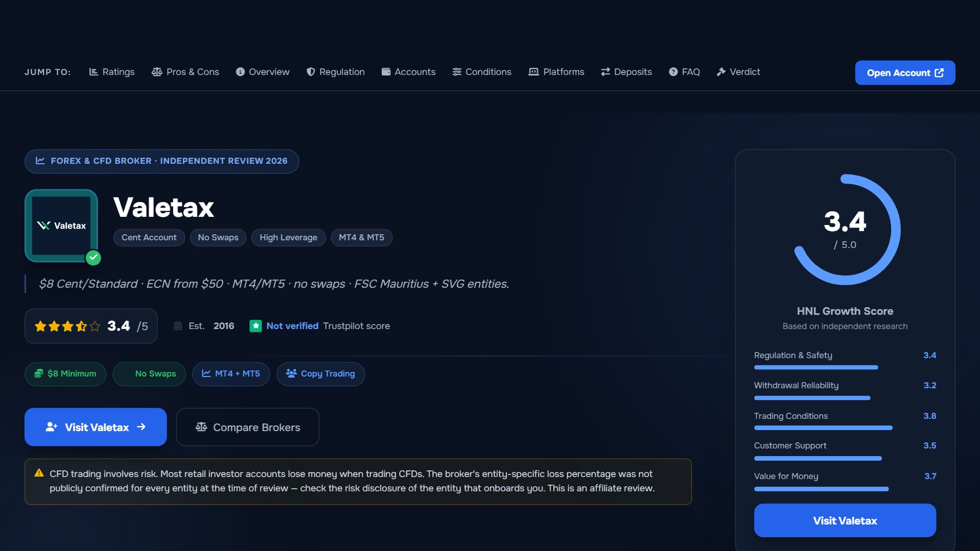The image size is (980, 551).
Task: Go to the Regulation section
Action: pyautogui.click(x=335, y=72)
